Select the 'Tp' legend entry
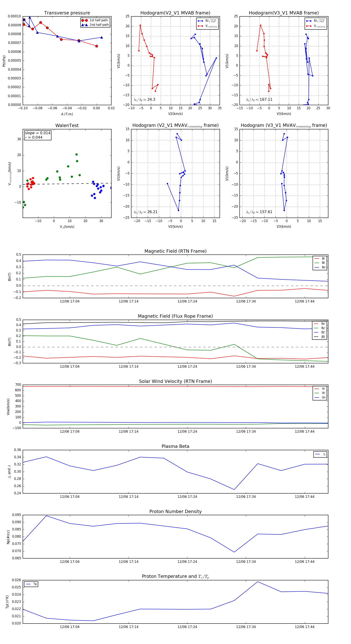Viewport: 351px width, 644px height. click(31, 584)
